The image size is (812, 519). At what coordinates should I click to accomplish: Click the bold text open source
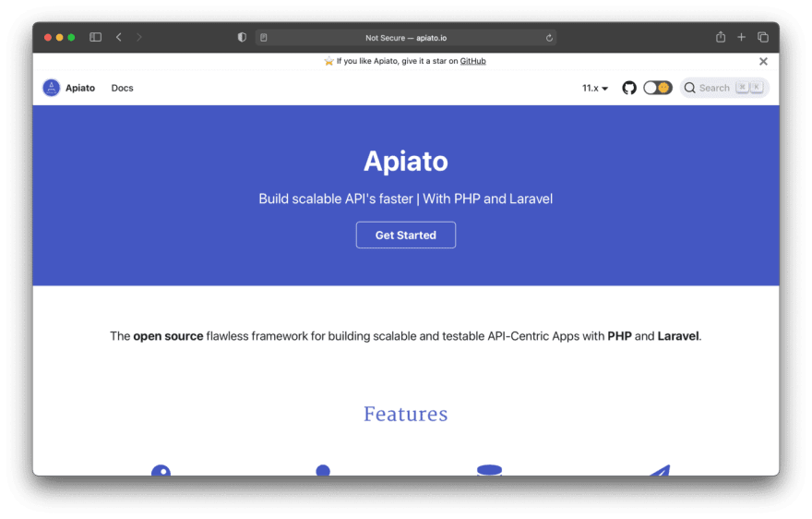[x=168, y=336]
